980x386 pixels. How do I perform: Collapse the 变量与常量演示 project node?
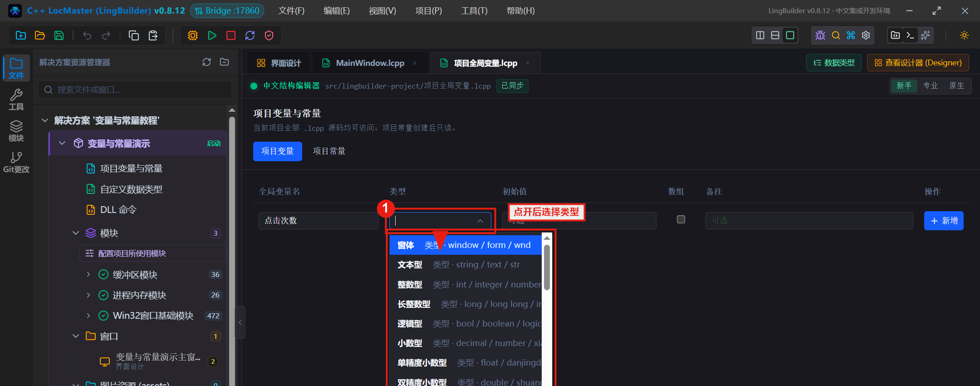tap(62, 144)
